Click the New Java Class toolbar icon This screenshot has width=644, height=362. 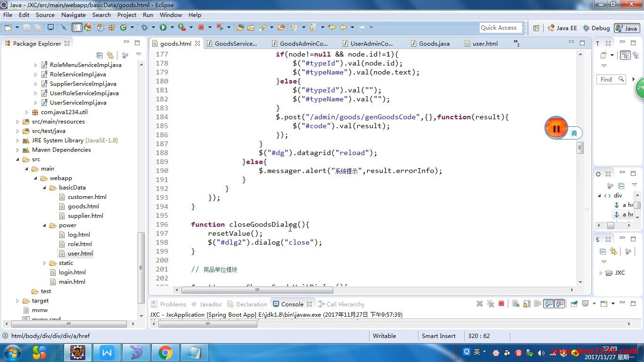point(124,27)
